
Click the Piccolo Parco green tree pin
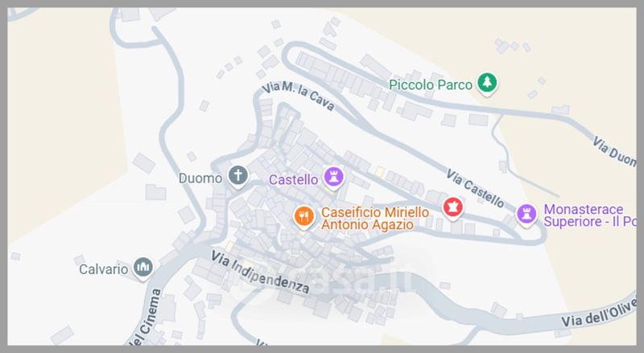[x=487, y=84]
